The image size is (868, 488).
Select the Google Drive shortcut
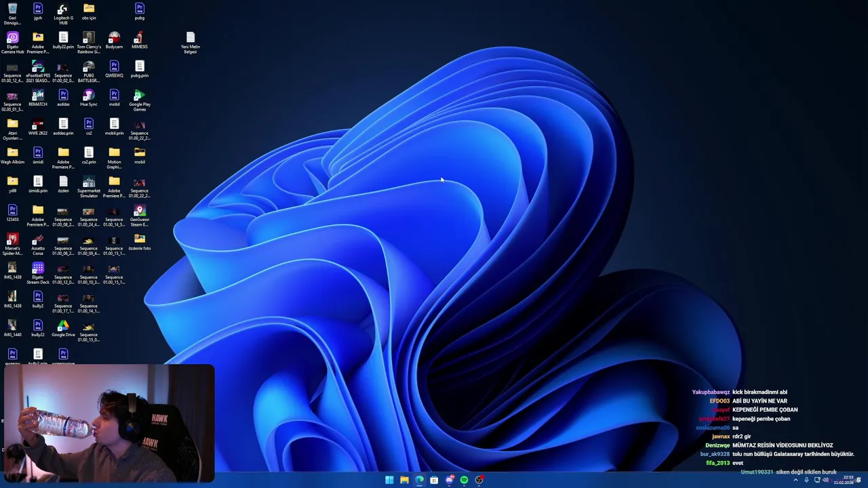tap(63, 329)
